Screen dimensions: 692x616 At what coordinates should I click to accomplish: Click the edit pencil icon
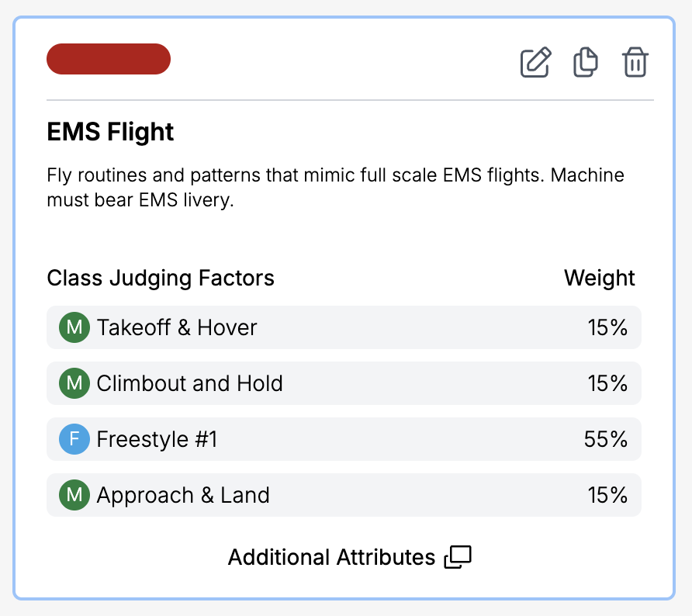coord(535,62)
